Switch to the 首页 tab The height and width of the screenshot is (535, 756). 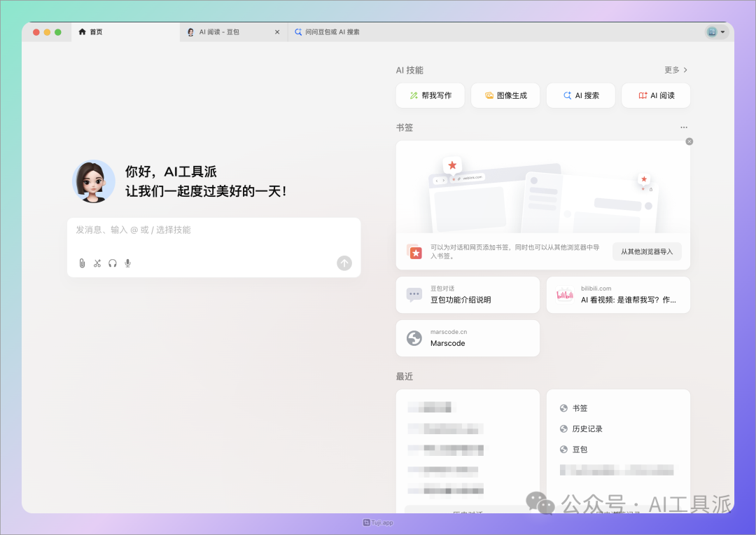click(125, 32)
